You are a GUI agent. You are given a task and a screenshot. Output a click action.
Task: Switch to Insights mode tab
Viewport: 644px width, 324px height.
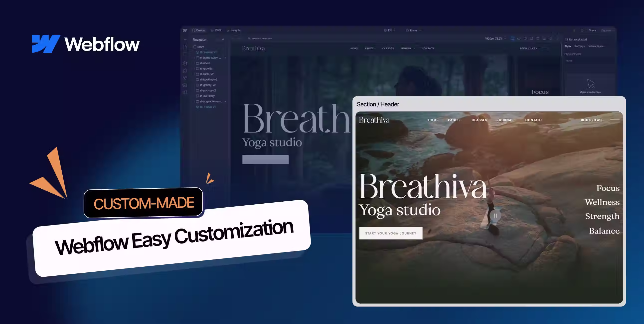233,30
